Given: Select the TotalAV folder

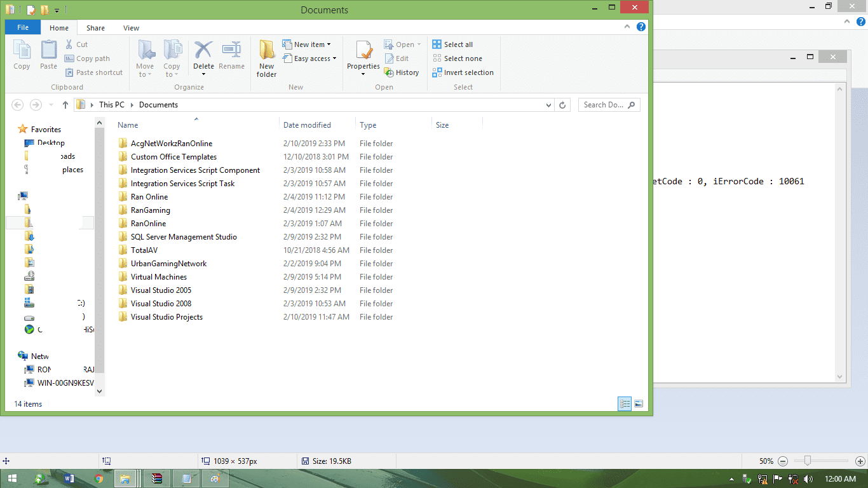Looking at the screenshot, I should click(x=144, y=250).
